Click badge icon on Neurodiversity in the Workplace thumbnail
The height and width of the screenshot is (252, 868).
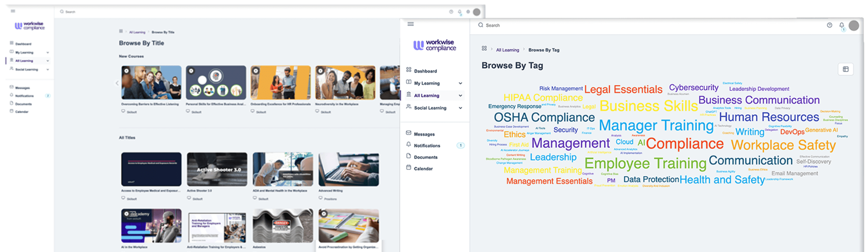click(321, 71)
